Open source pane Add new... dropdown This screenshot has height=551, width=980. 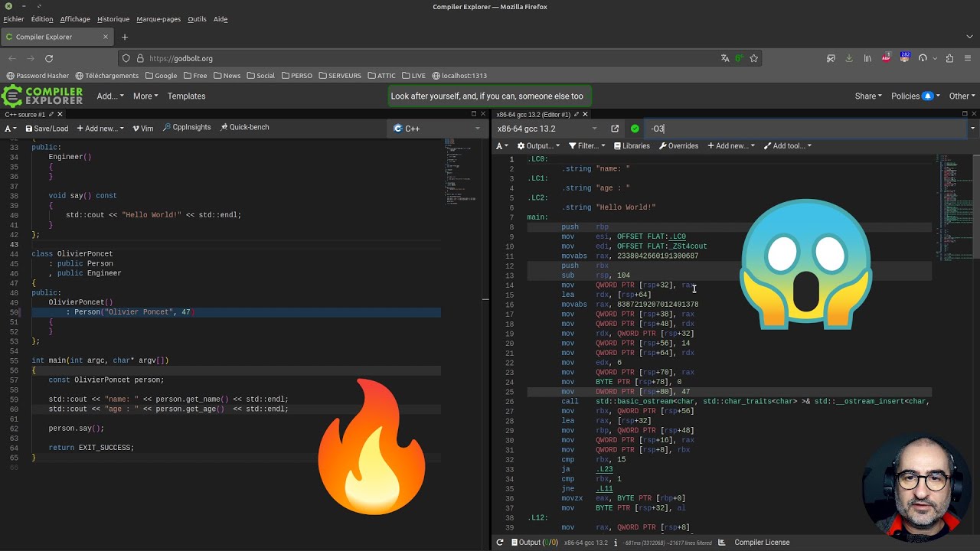coord(100,129)
